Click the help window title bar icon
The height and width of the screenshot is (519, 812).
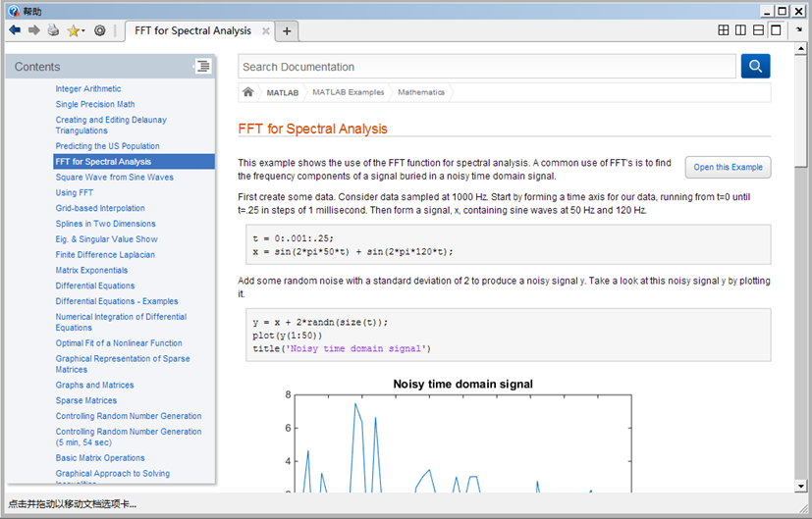click(14, 11)
